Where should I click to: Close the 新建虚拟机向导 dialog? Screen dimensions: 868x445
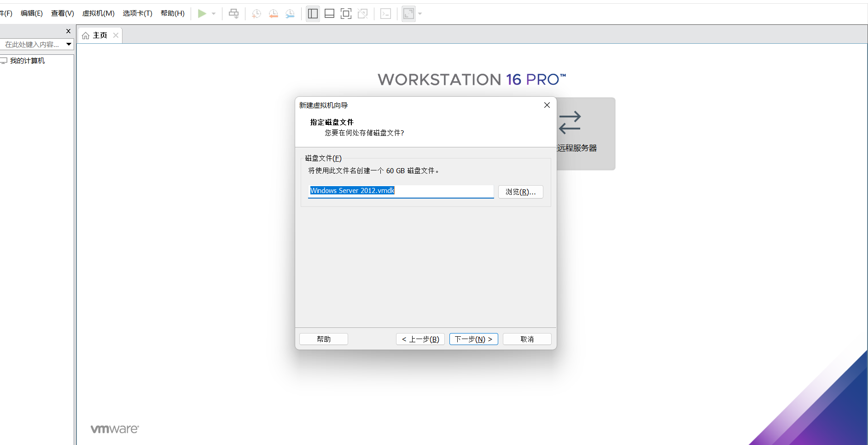(547, 105)
